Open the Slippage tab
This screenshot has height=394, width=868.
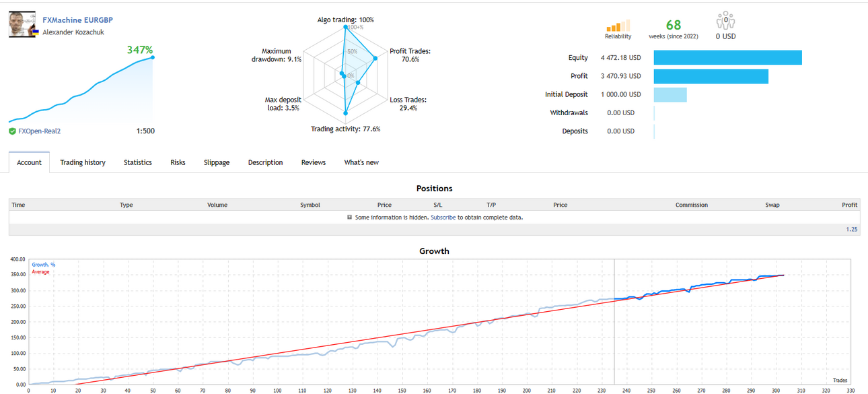pyautogui.click(x=217, y=162)
